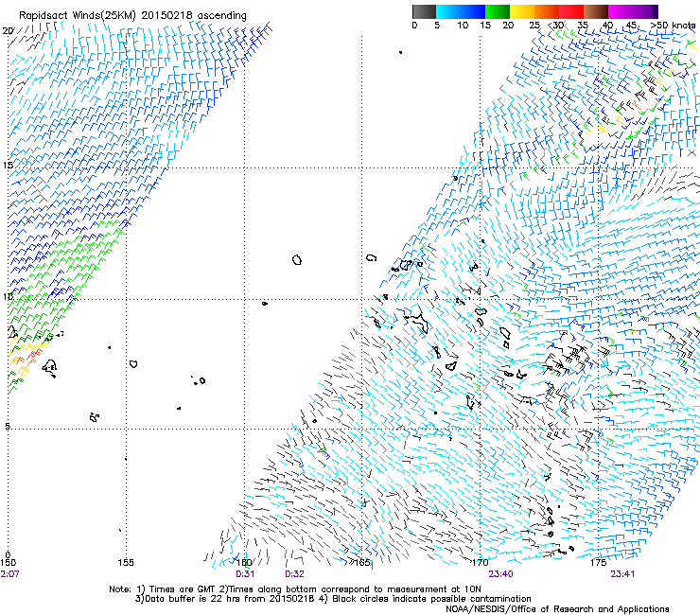Viewport: 700px width, 615px height.
Task: Click the '20' latitude axis label at top-left
Action: [x=8, y=31]
